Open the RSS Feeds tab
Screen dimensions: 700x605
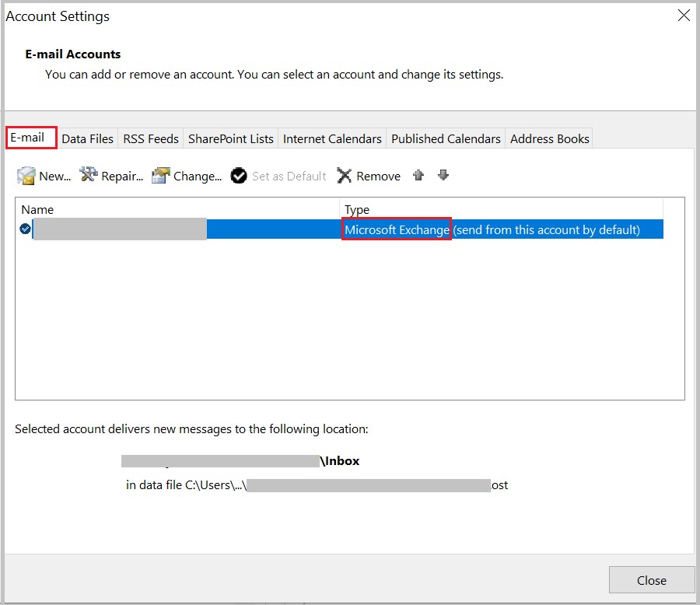(x=151, y=139)
